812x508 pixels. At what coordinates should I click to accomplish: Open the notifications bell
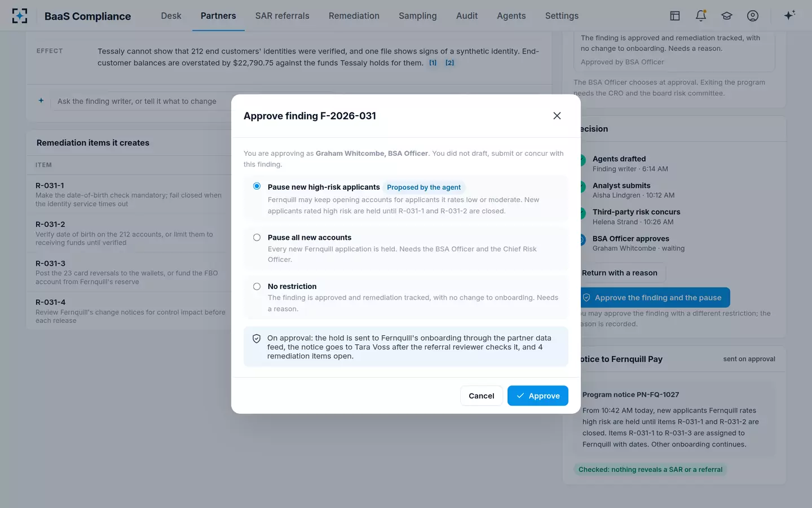[701, 16]
